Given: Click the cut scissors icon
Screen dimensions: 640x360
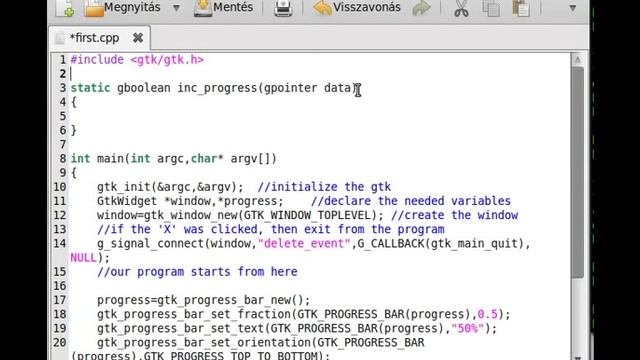Looking at the screenshot, I should pos(461,8).
